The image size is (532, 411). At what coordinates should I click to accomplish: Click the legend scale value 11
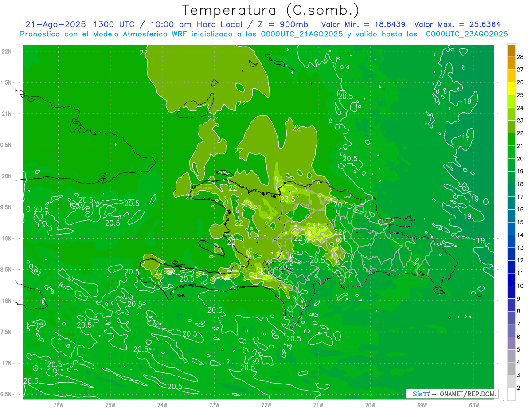pyautogui.click(x=520, y=273)
